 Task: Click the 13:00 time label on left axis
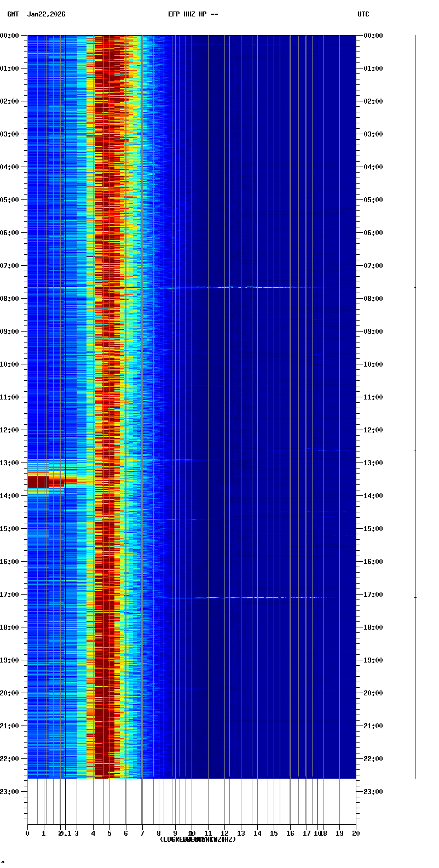coord(10,463)
